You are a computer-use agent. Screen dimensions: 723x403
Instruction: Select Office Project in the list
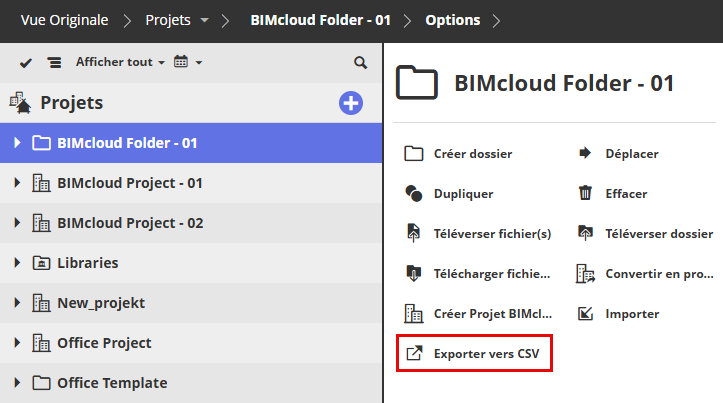[x=104, y=343]
